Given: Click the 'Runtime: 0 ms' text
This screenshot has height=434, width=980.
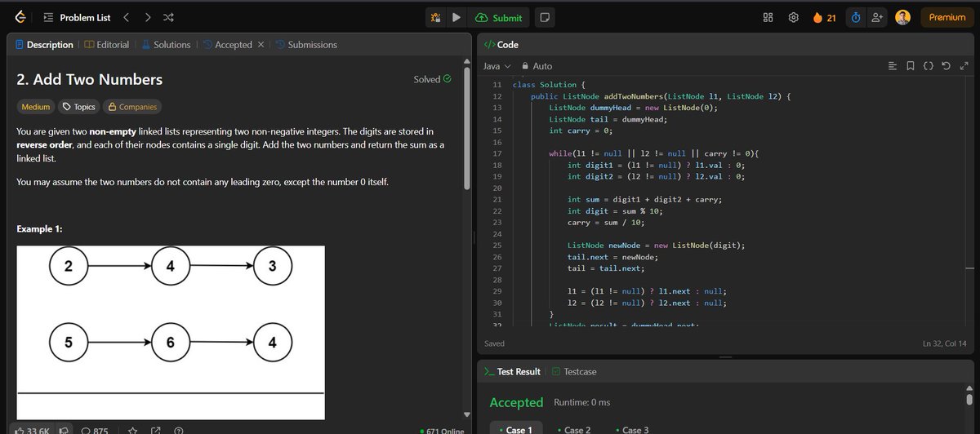Looking at the screenshot, I should [x=581, y=402].
